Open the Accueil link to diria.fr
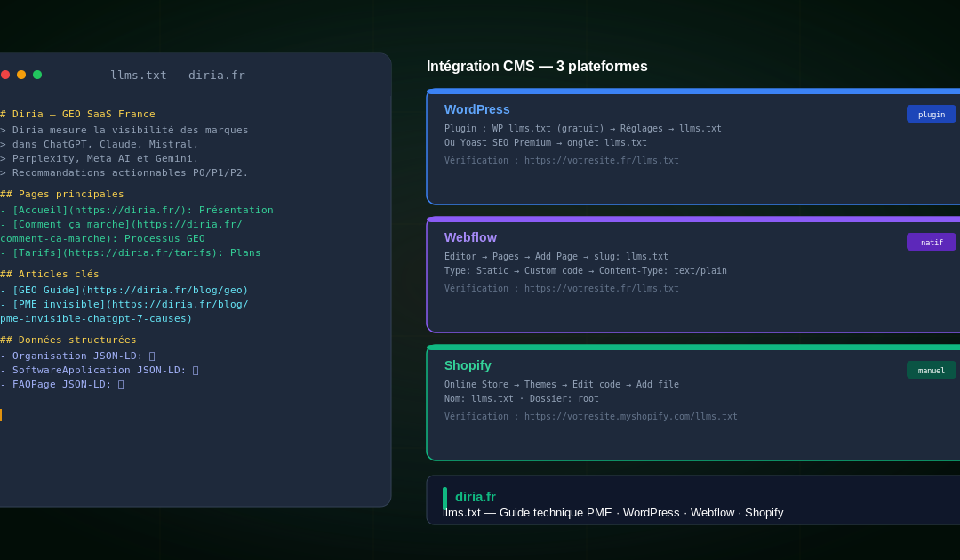The width and height of the screenshot is (960, 560). [x=137, y=210]
